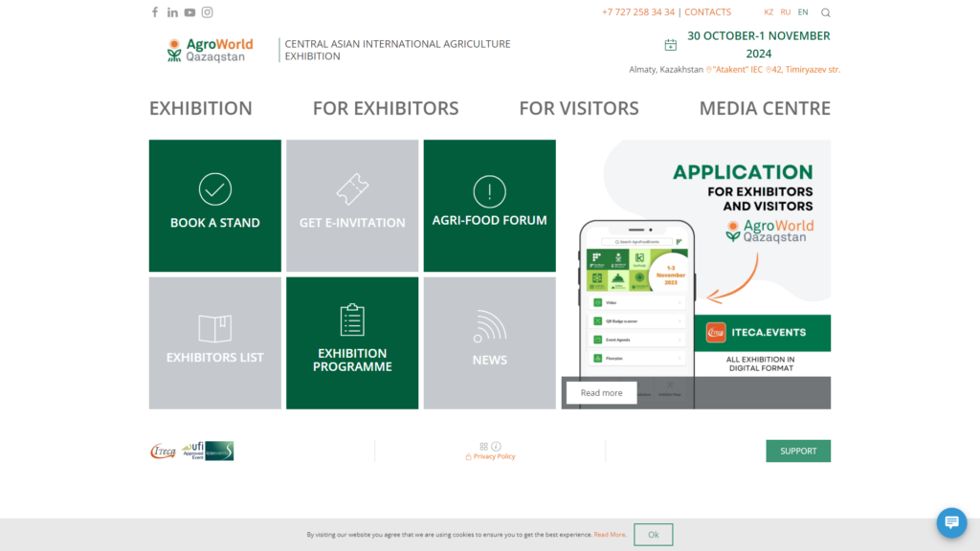Click phone number +7 727 258 34 34
The width and height of the screenshot is (980, 551).
point(638,11)
